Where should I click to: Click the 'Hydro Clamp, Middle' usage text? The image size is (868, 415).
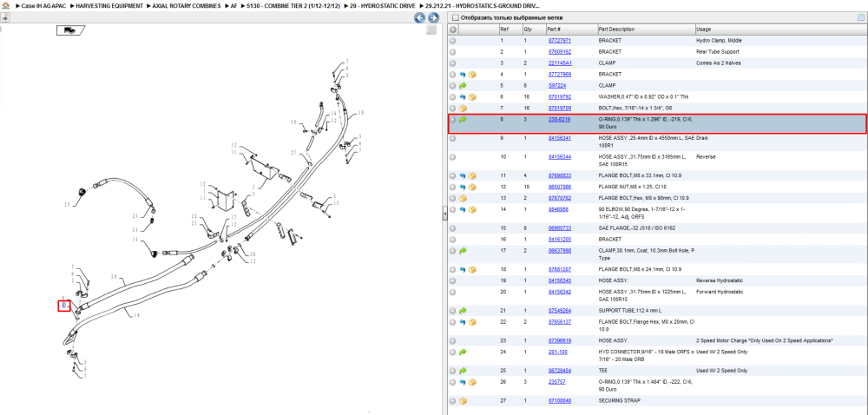click(719, 41)
